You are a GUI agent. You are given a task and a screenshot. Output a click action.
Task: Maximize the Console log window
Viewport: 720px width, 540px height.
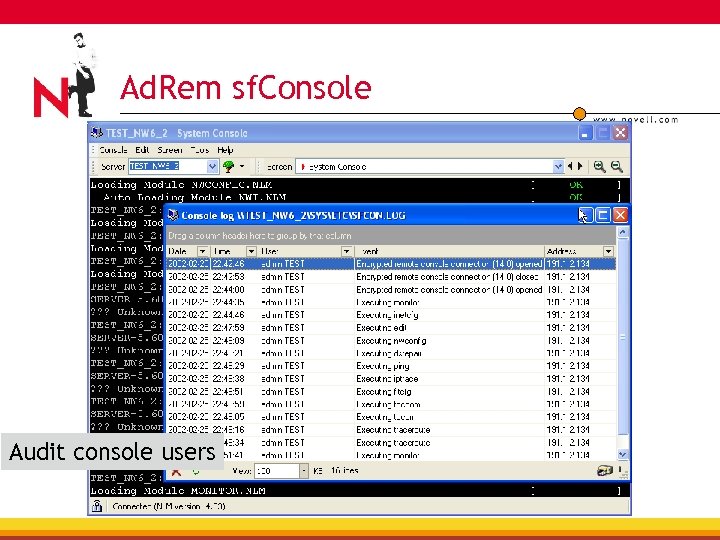(602, 215)
